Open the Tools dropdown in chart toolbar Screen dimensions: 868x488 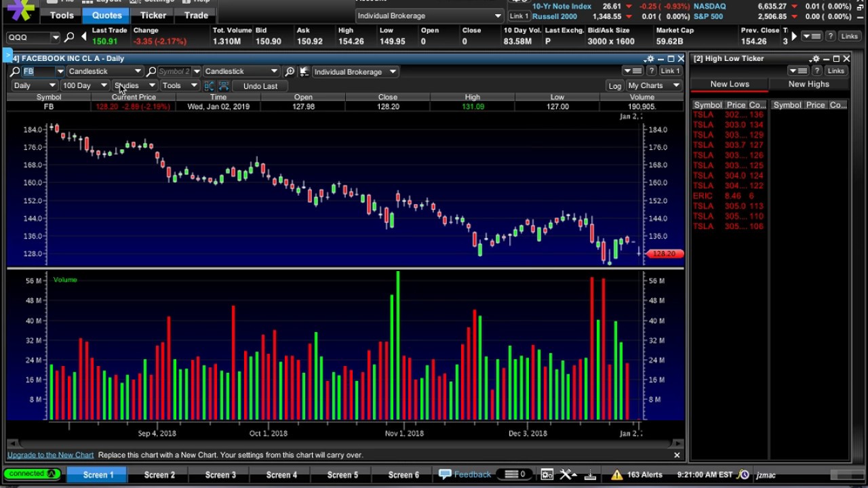coord(179,86)
